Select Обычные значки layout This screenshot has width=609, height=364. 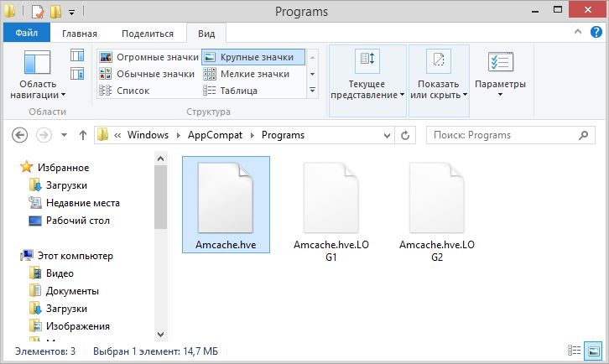click(147, 74)
